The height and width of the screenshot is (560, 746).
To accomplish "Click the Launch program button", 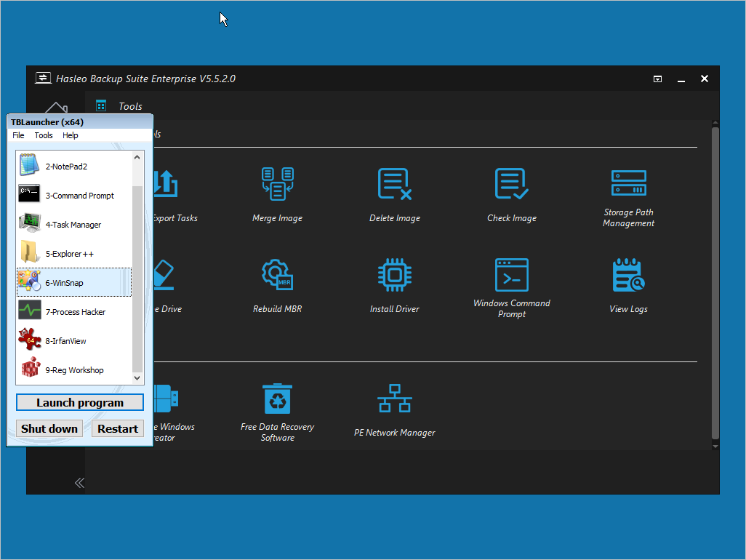I will tap(80, 402).
